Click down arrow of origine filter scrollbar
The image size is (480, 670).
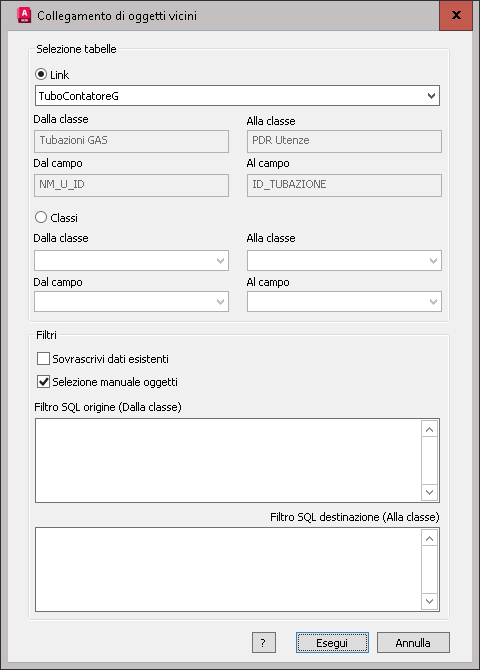tap(430, 492)
